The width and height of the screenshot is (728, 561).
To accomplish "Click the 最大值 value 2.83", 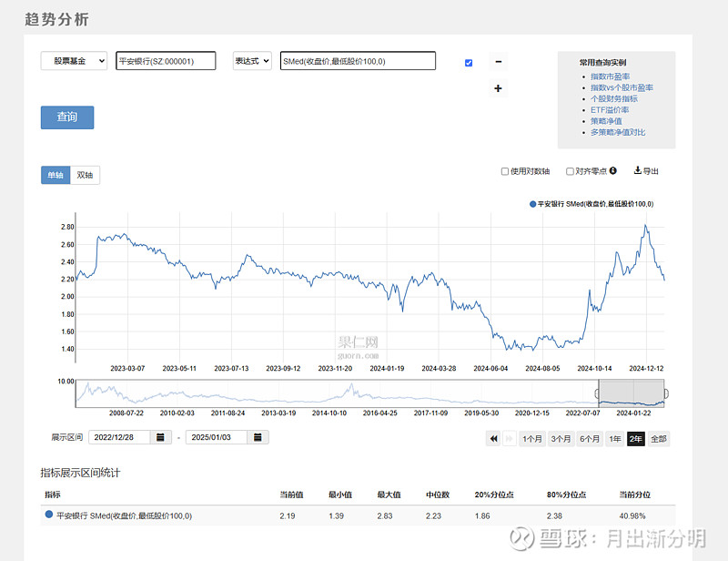I will pos(385,515).
